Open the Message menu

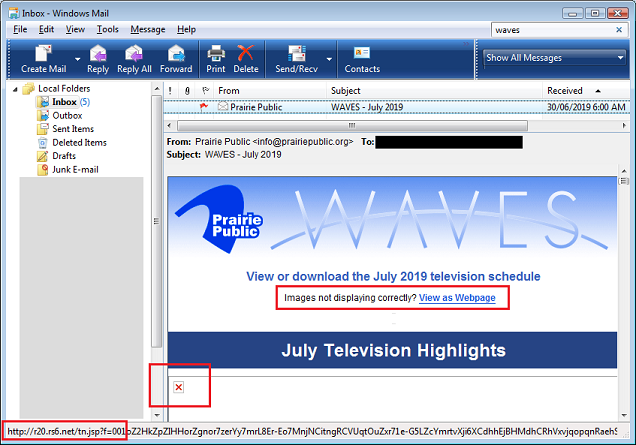[x=148, y=29]
